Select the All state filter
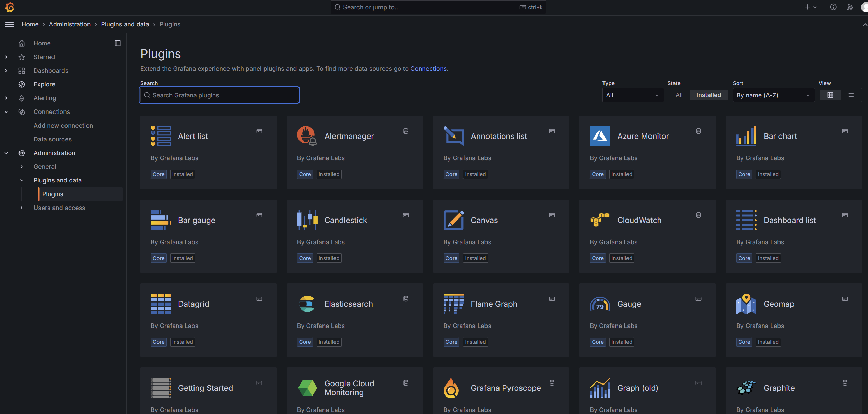Image resolution: width=868 pixels, height=414 pixels. (x=679, y=95)
